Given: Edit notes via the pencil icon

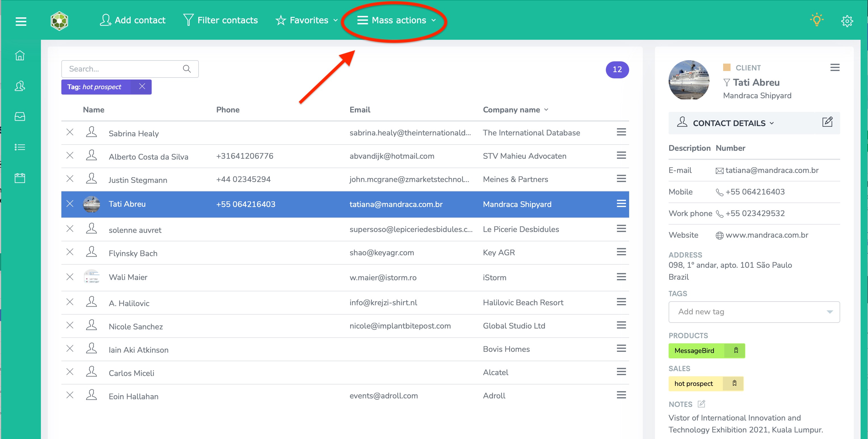Looking at the screenshot, I should pyautogui.click(x=701, y=404).
